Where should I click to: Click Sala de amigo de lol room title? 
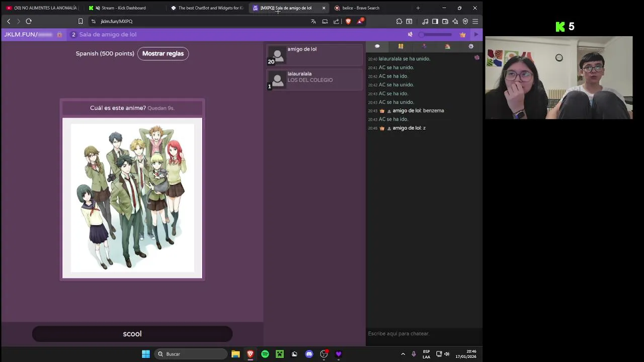point(108,34)
